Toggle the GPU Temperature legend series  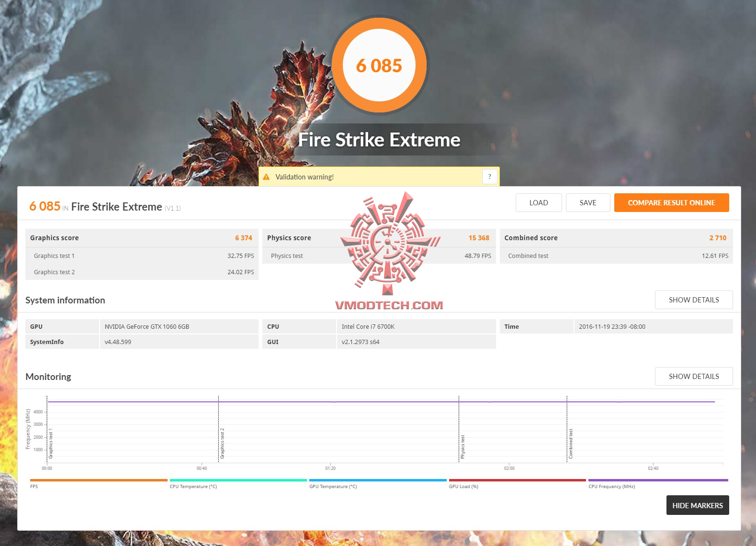point(378,483)
